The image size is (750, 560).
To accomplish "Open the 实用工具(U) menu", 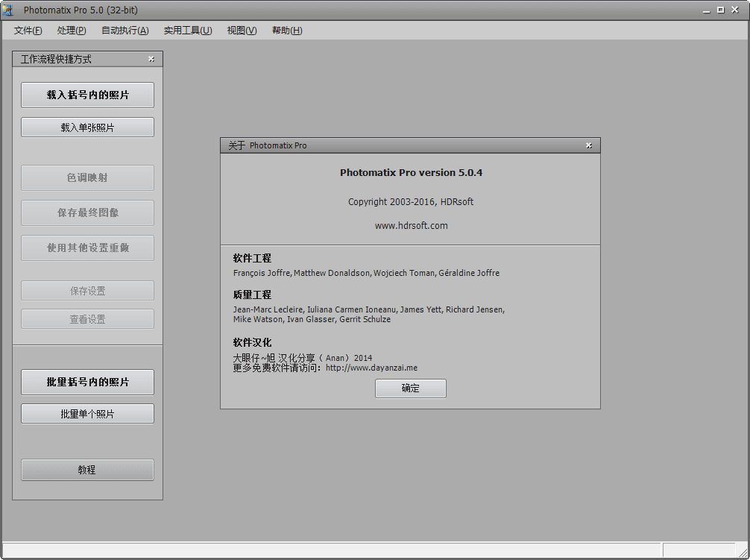I will click(x=188, y=31).
